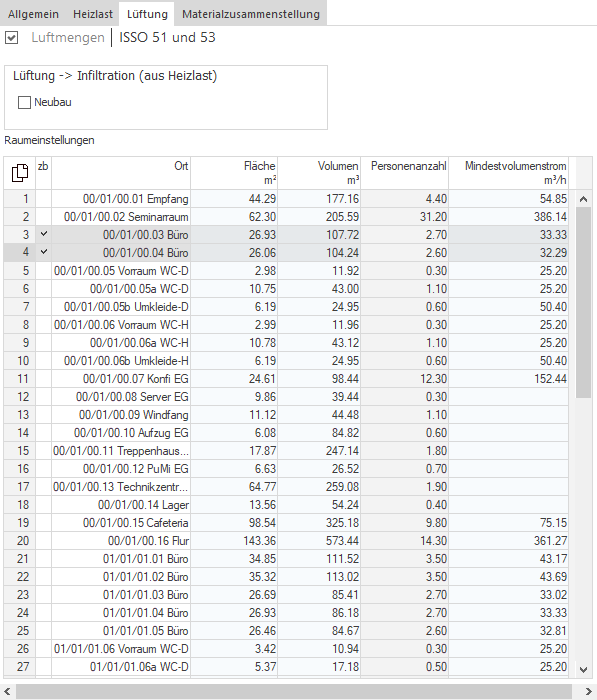Click the horizontal scroll right arrow
The height and width of the screenshot is (700, 597).
tap(589, 692)
